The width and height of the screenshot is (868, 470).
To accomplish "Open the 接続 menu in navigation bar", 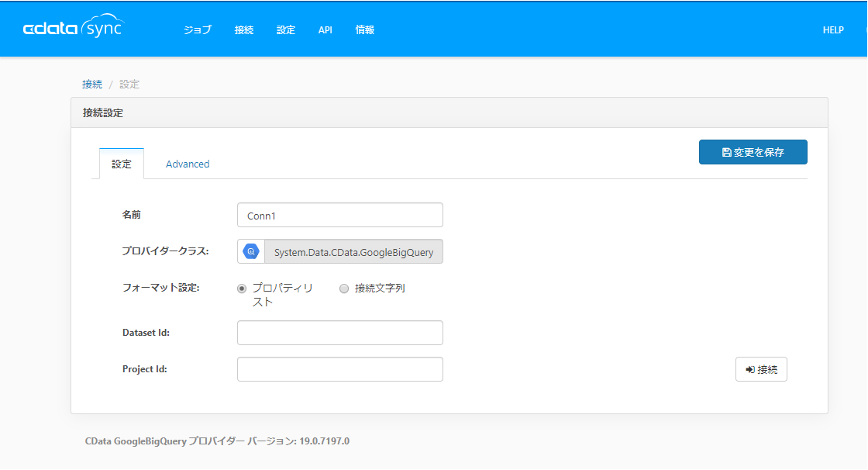I will click(244, 29).
